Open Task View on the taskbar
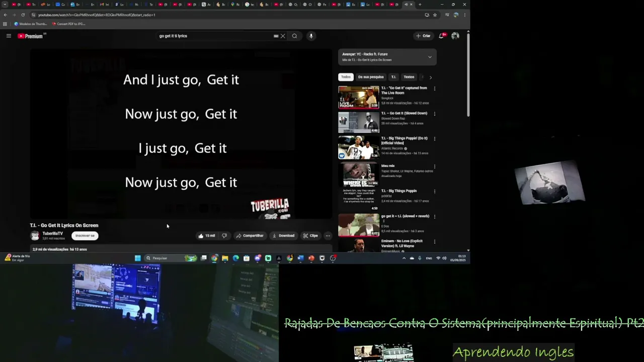The height and width of the screenshot is (362, 644). [x=204, y=258]
